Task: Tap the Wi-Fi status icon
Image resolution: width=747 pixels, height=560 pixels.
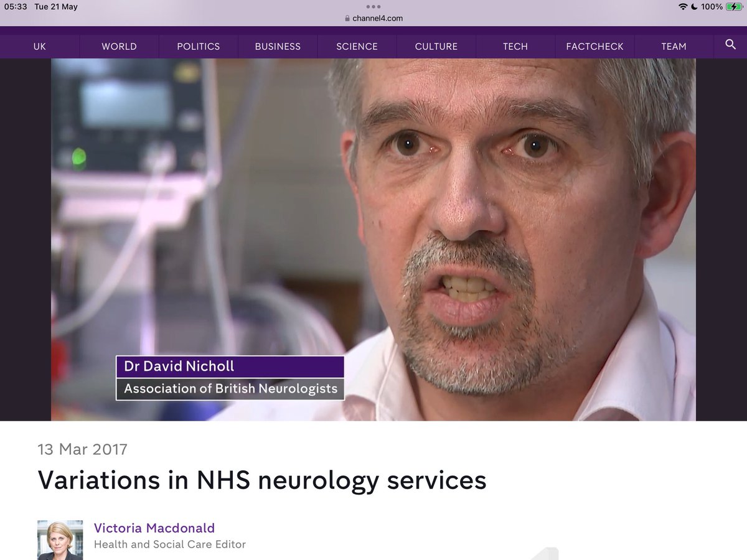Action: [683, 7]
